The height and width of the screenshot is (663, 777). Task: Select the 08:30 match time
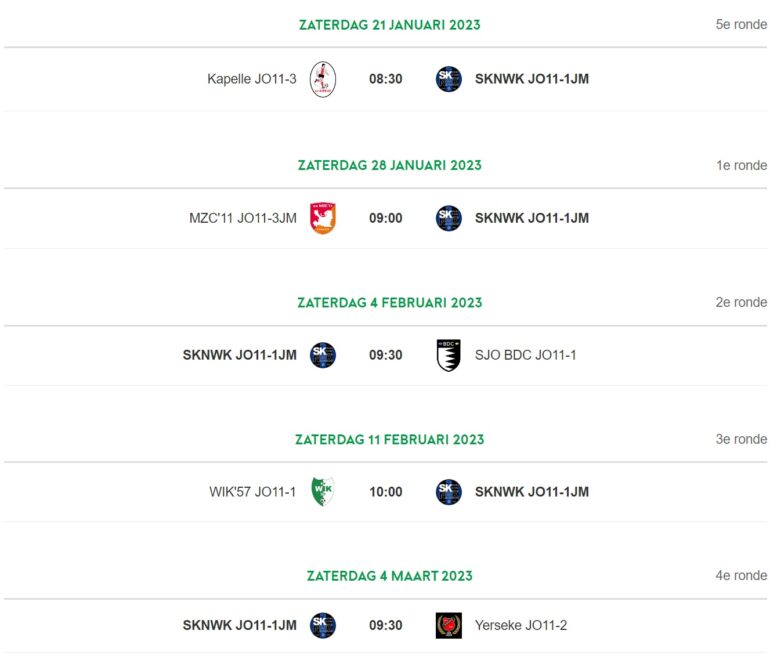(386, 79)
